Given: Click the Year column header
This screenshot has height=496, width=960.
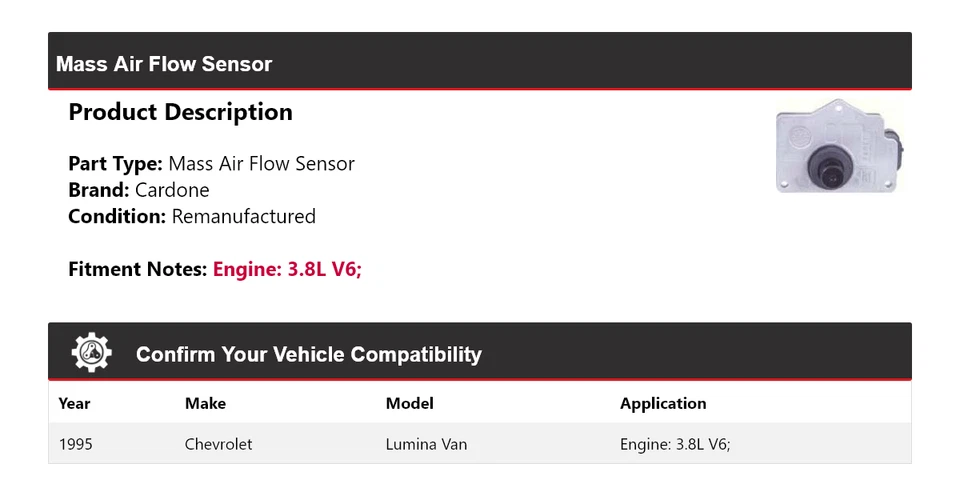Looking at the screenshot, I should coord(74,404).
